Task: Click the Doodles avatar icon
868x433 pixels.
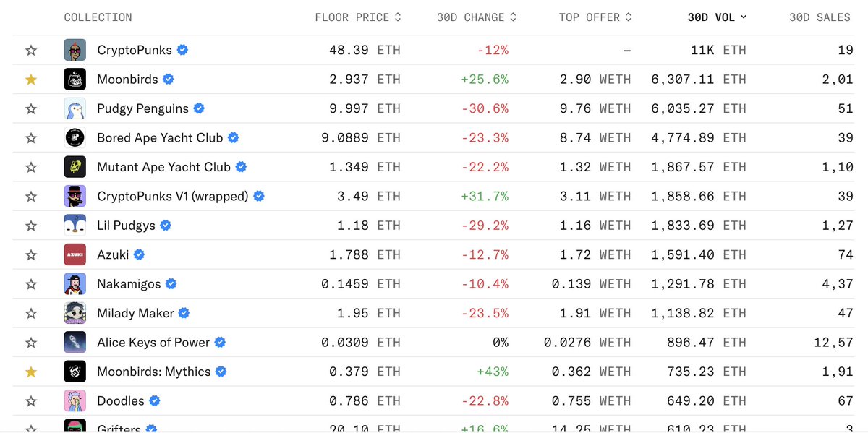Action: point(75,401)
